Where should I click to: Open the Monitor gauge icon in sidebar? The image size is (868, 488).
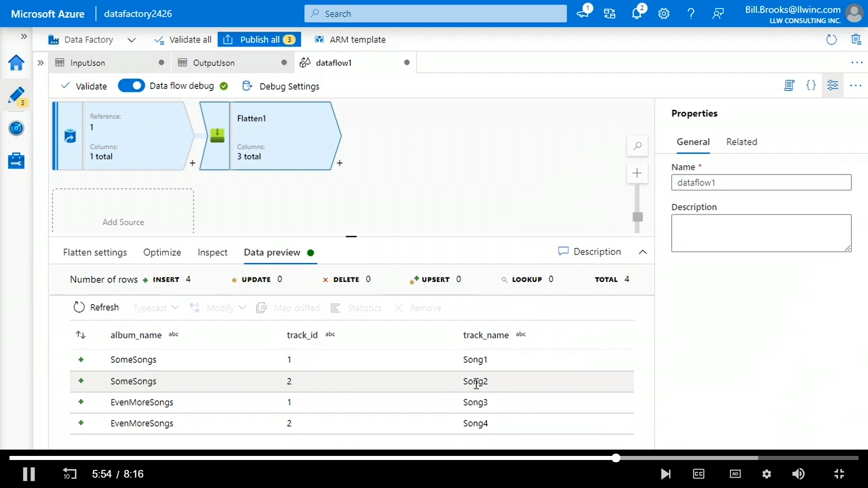(x=16, y=128)
